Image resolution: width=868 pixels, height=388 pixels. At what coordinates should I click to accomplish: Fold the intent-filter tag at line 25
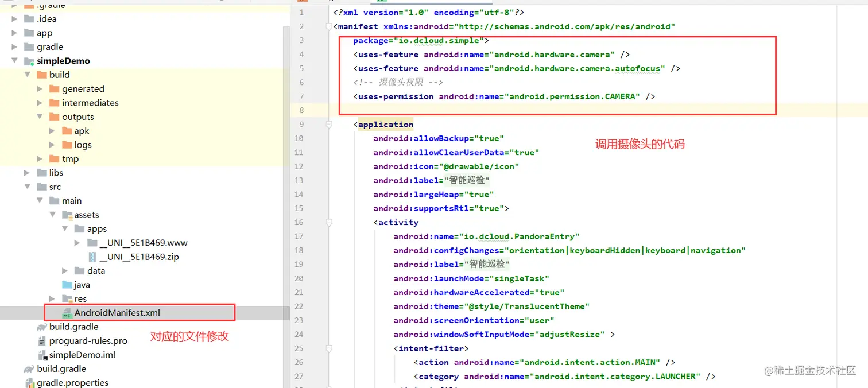coord(329,348)
